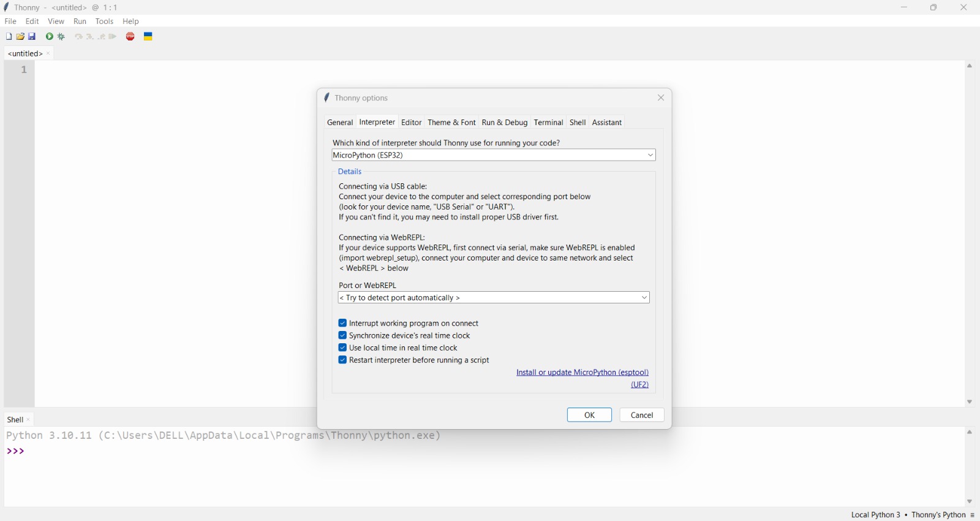Click line number 1 in editor gutter
The height and width of the screenshot is (521, 980).
pos(24,70)
